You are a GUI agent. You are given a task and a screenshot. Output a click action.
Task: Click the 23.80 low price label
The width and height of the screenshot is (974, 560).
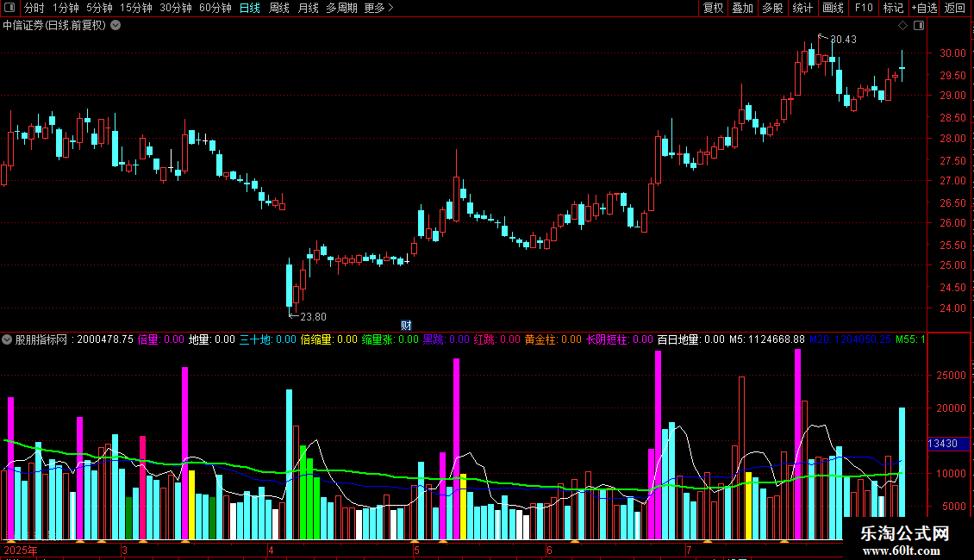click(x=313, y=317)
